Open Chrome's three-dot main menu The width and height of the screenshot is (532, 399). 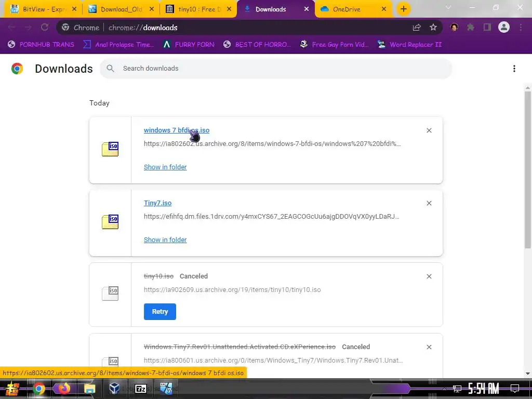coord(521,27)
